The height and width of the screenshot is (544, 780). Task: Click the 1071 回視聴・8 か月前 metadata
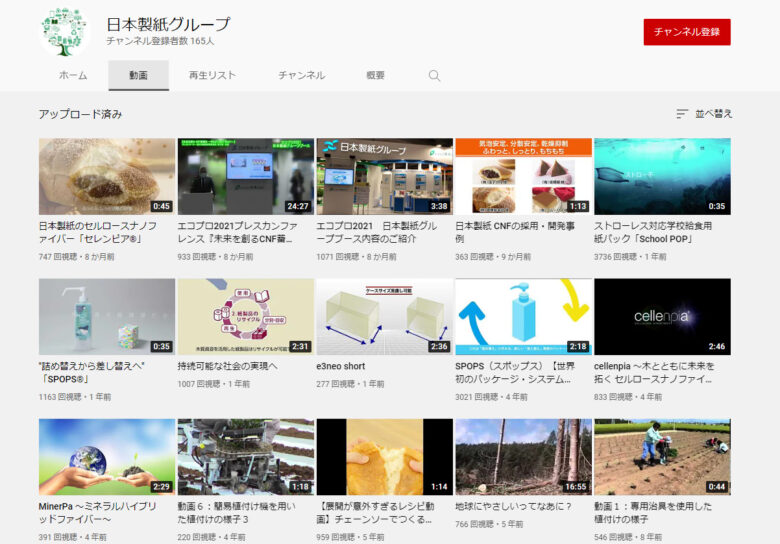tap(356, 257)
